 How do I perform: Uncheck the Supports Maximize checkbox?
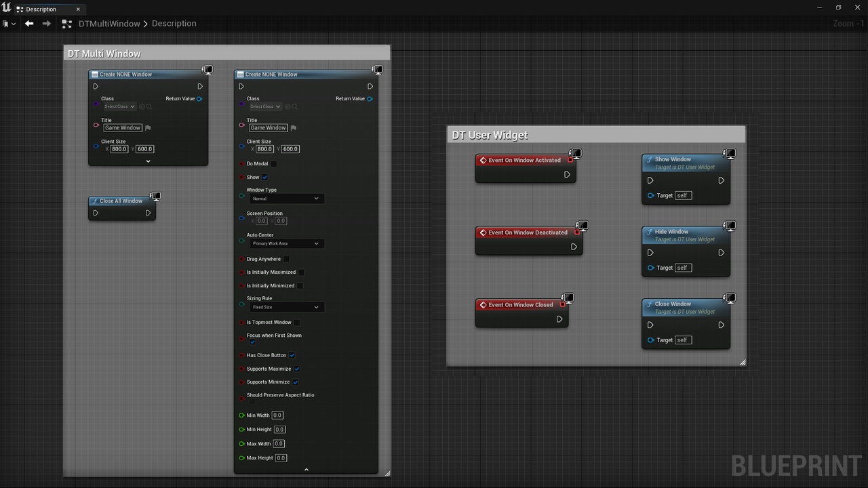click(x=296, y=369)
